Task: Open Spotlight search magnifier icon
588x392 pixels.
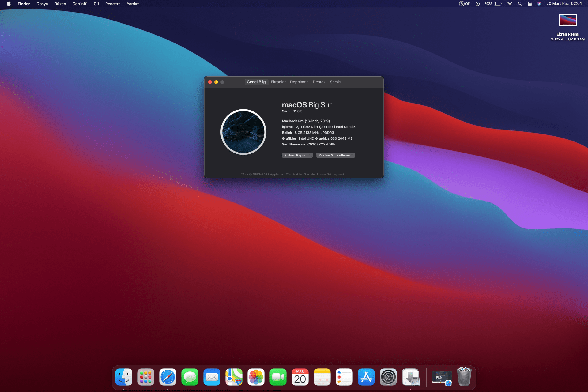Action: coord(520,4)
